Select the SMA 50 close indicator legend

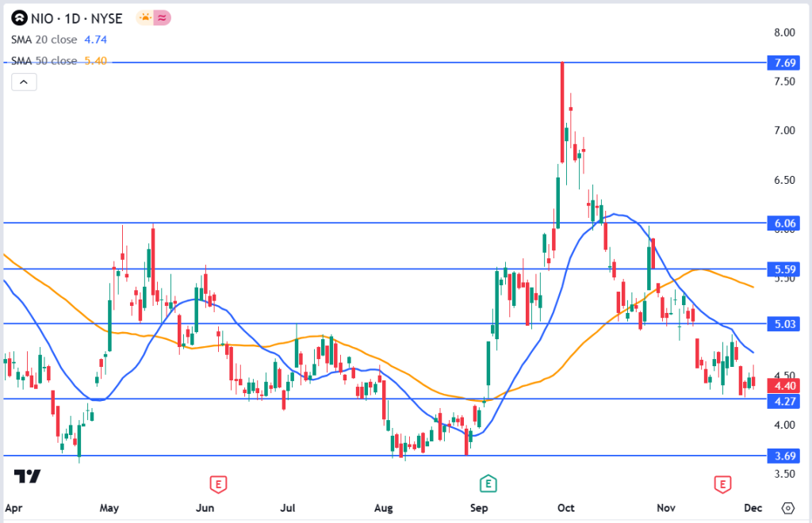(59, 61)
